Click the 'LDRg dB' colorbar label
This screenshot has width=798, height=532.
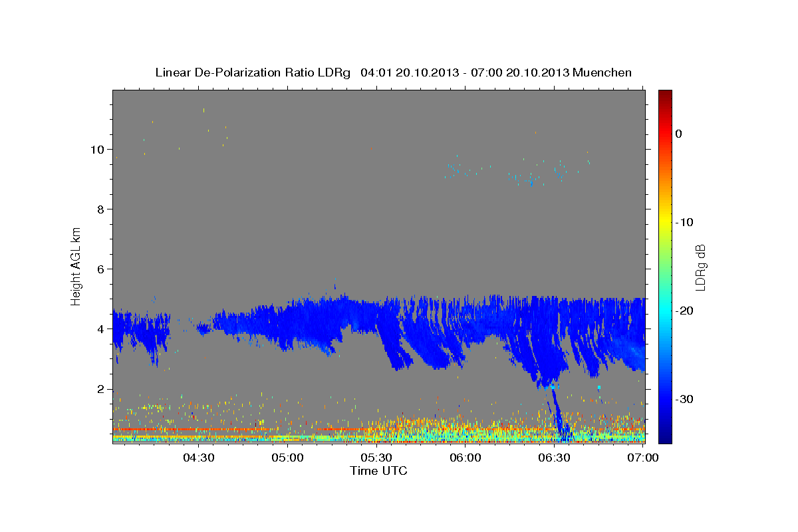coord(700,267)
